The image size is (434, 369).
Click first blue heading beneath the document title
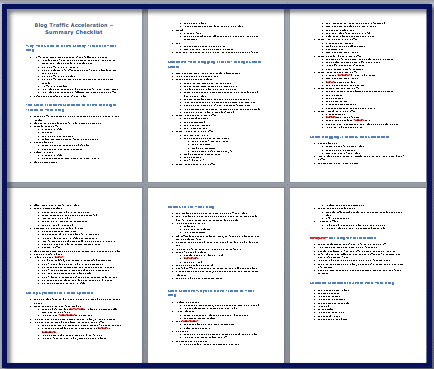(x=71, y=48)
